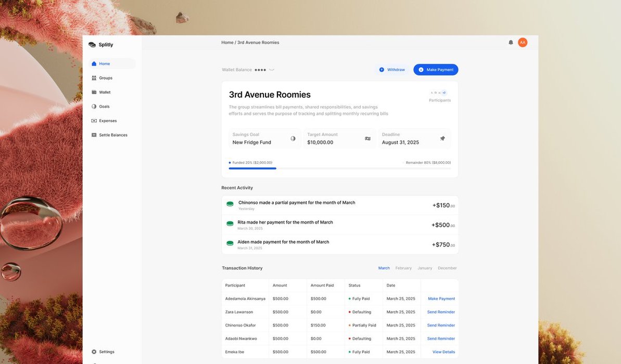Screen dimensions: 621x364
Task: Click the Splitly logo icon
Action: (x=92, y=45)
